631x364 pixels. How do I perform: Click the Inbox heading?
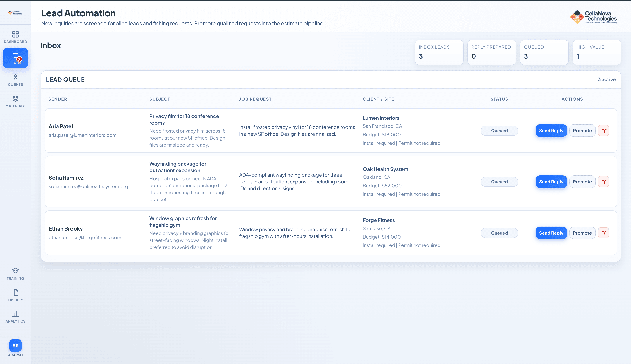(x=51, y=45)
